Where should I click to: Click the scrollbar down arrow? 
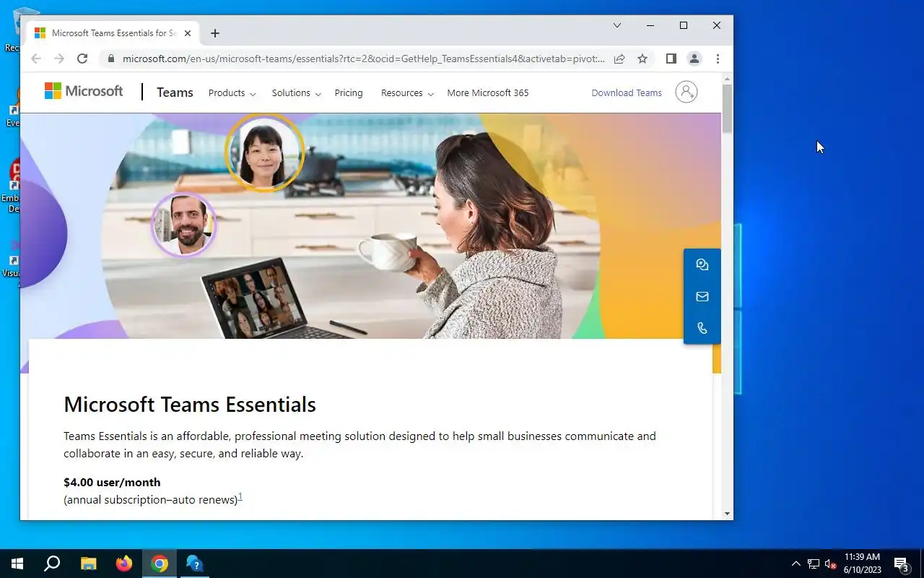727,514
